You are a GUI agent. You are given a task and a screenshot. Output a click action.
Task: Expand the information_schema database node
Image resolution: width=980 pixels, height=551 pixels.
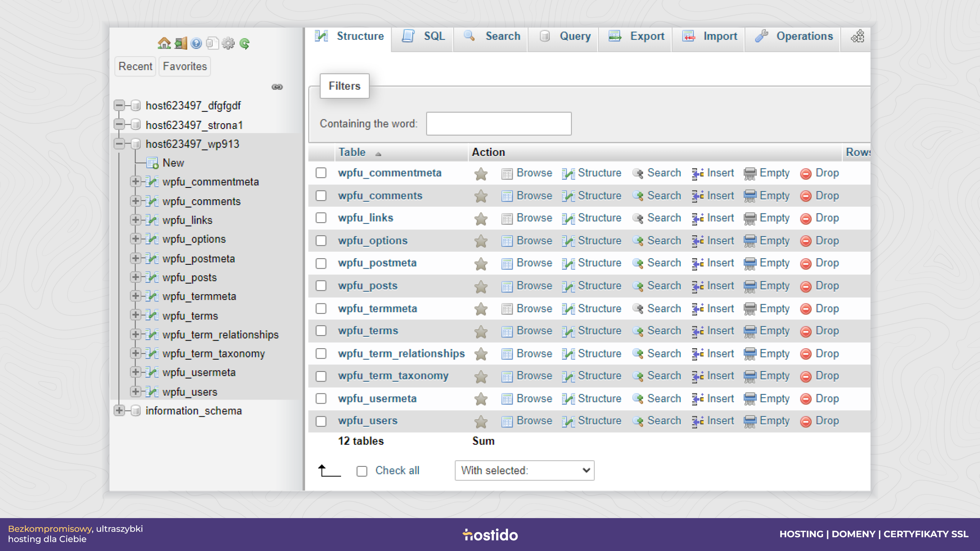point(119,411)
